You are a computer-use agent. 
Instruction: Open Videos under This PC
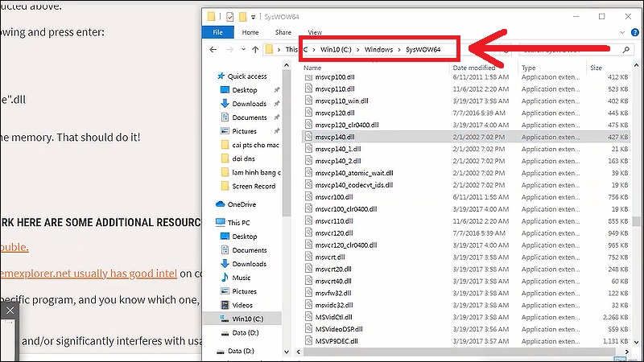(x=242, y=306)
